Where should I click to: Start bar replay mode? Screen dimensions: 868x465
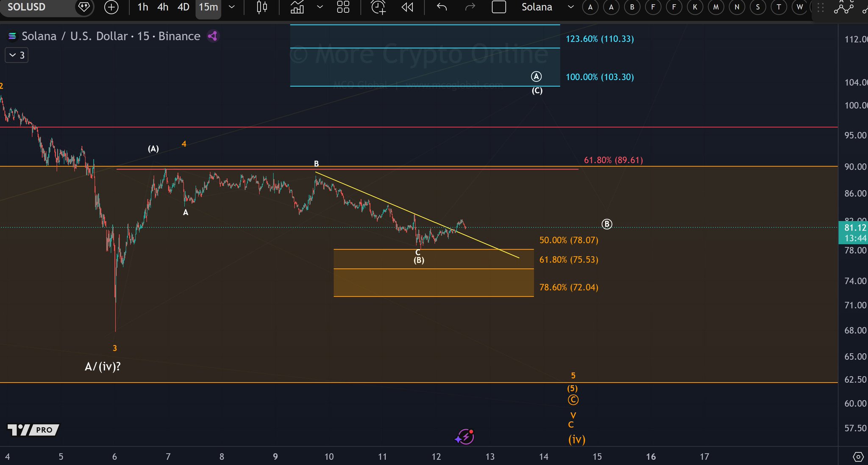[407, 7]
